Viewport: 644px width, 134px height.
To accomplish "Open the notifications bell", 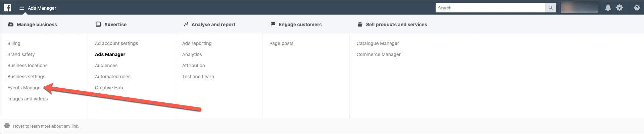I will point(608,8).
